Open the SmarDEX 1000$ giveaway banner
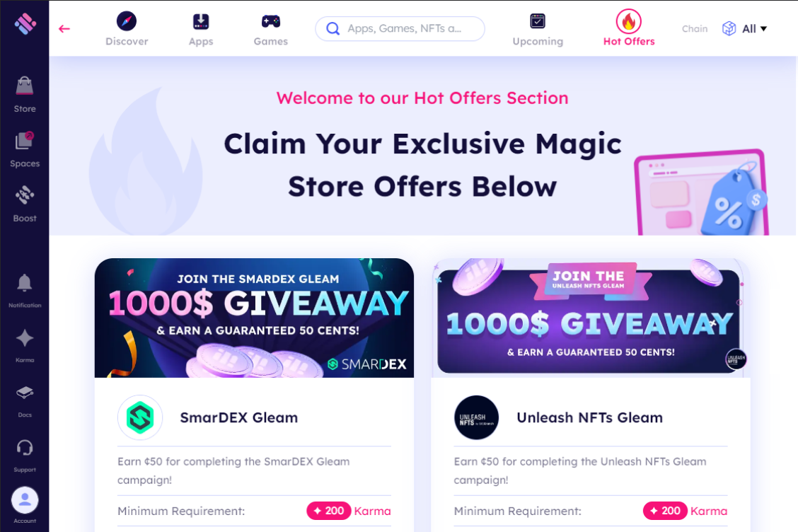Viewport: 798px width, 532px height. (x=254, y=318)
